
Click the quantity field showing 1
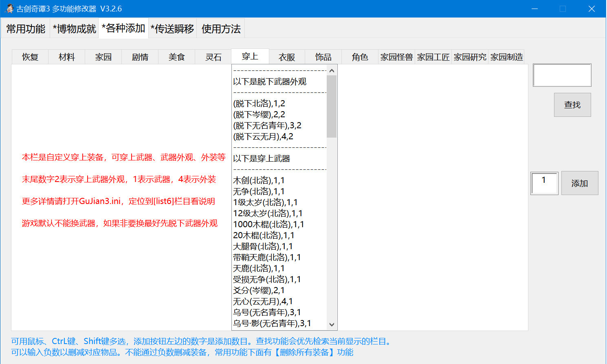[x=544, y=183]
